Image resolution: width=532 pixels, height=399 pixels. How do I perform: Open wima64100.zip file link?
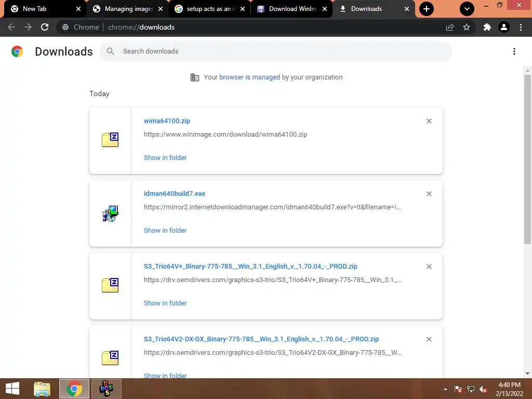pyautogui.click(x=167, y=121)
